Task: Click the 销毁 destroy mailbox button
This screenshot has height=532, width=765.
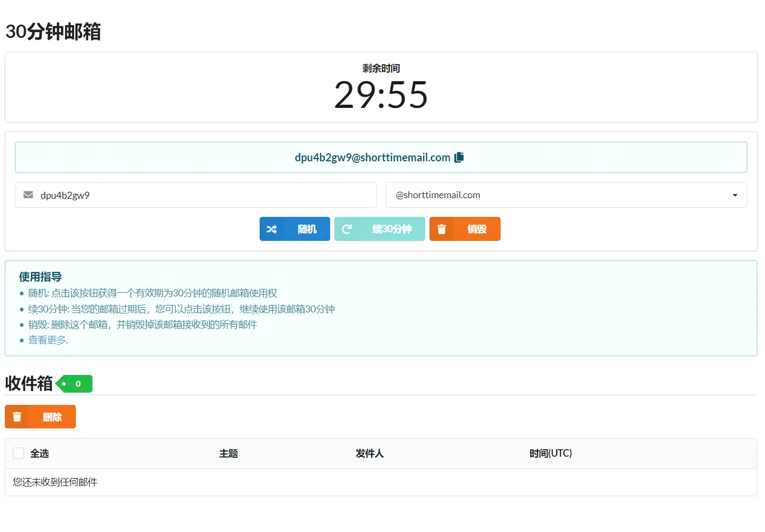Action: [465, 229]
